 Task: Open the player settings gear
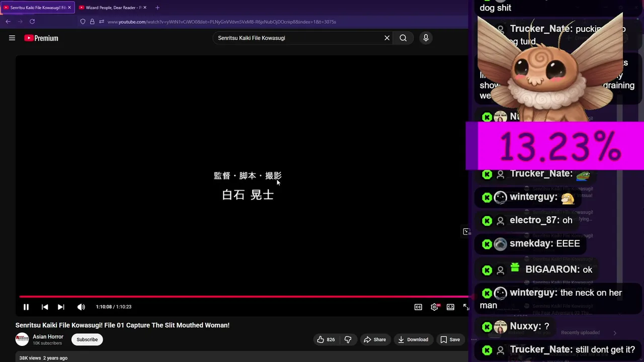pyautogui.click(x=434, y=307)
